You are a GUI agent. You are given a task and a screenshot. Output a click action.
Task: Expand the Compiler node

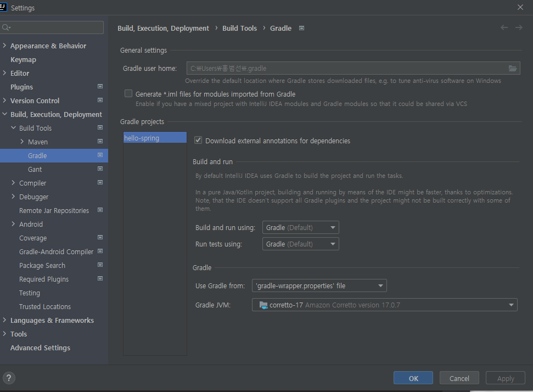(x=13, y=183)
